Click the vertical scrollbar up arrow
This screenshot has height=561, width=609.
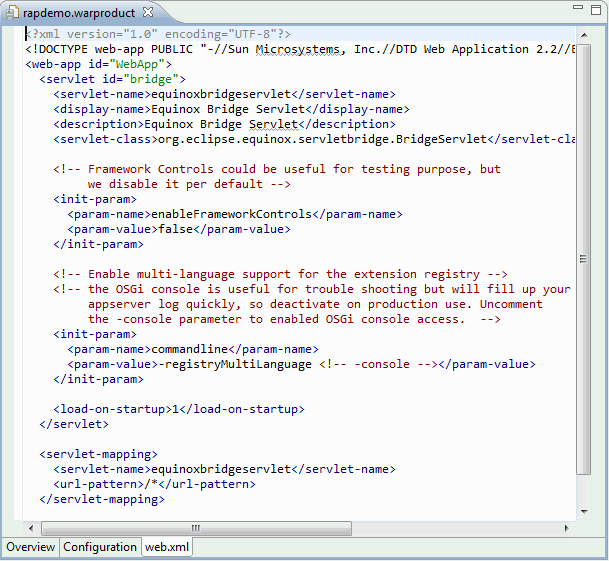coord(584,35)
